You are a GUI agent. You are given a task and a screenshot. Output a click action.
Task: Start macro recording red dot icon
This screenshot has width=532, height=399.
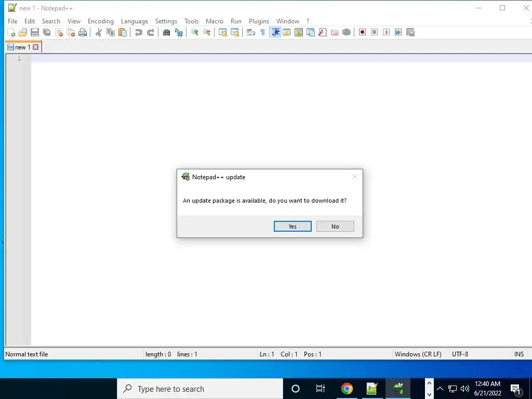(362, 32)
